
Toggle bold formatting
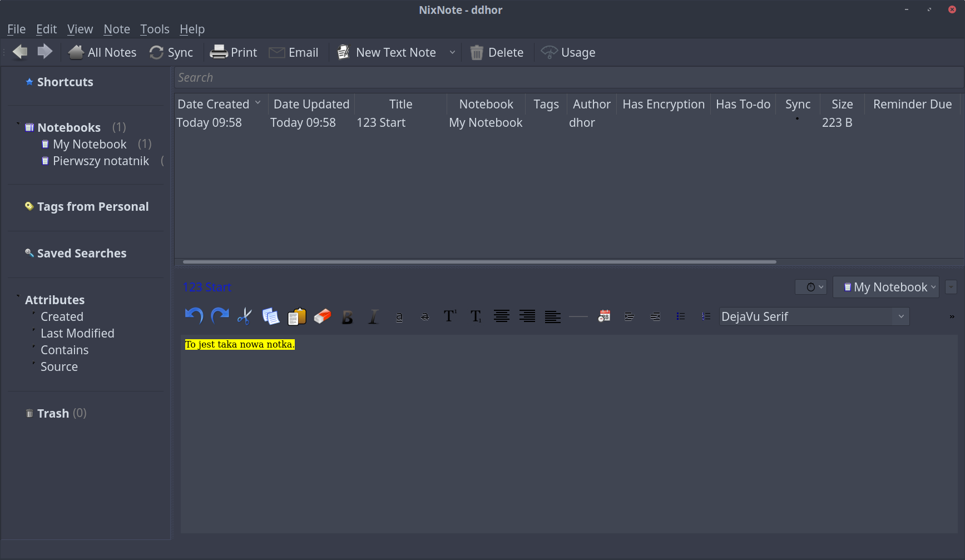[x=348, y=317]
